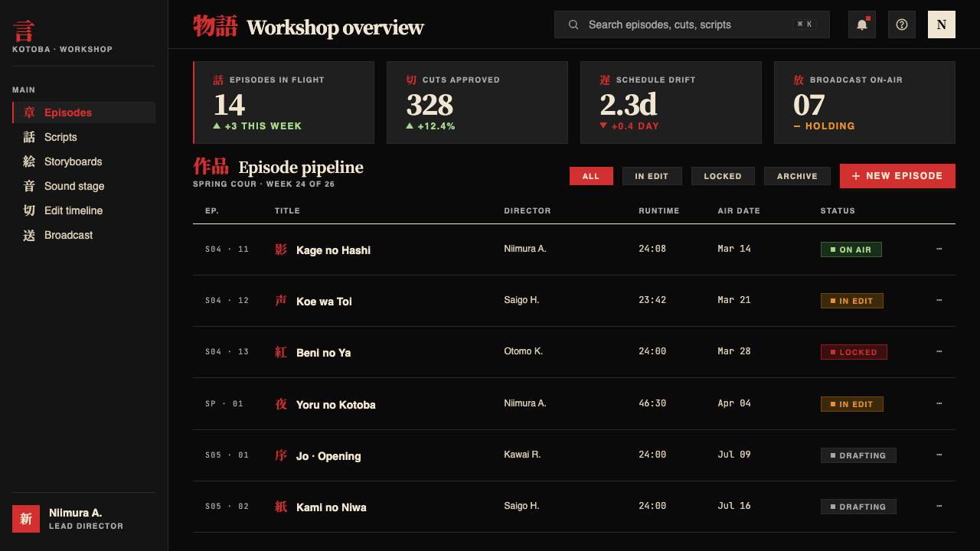Click the DIRECTOR column header
Image resolution: width=980 pixels, height=551 pixels.
coord(528,210)
